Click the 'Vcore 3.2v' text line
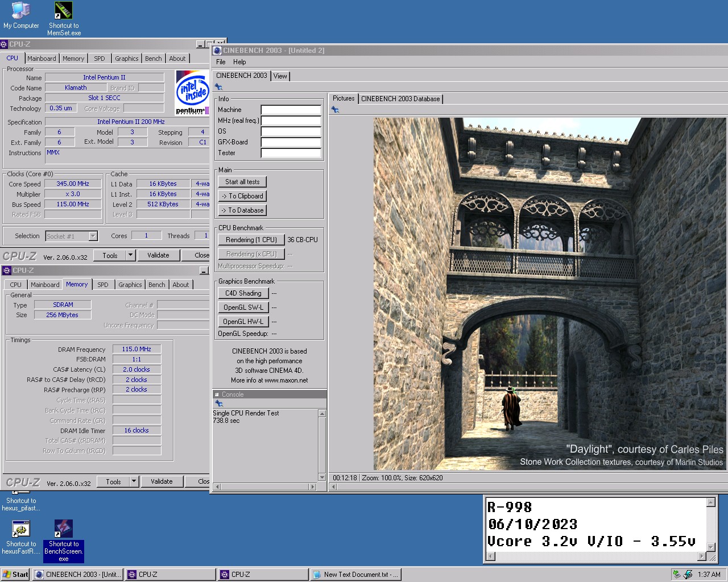 [x=591, y=542]
